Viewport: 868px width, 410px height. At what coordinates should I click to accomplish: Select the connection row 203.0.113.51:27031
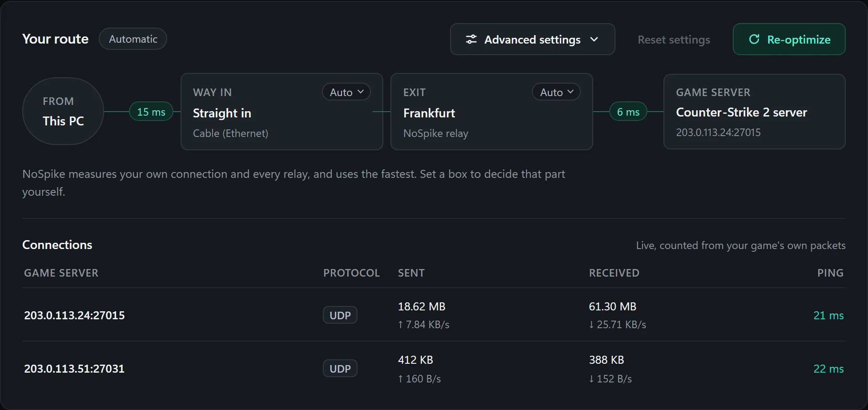[x=434, y=369]
